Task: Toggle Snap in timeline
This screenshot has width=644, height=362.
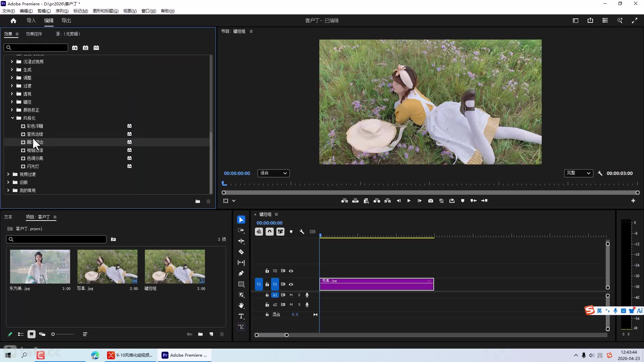Action: pos(270,232)
